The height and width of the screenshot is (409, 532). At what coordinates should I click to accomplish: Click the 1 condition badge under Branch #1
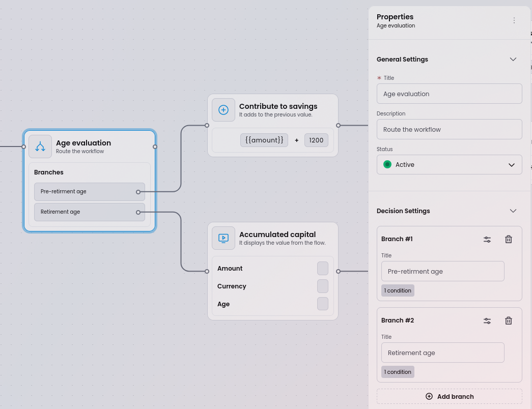click(x=398, y=290)
